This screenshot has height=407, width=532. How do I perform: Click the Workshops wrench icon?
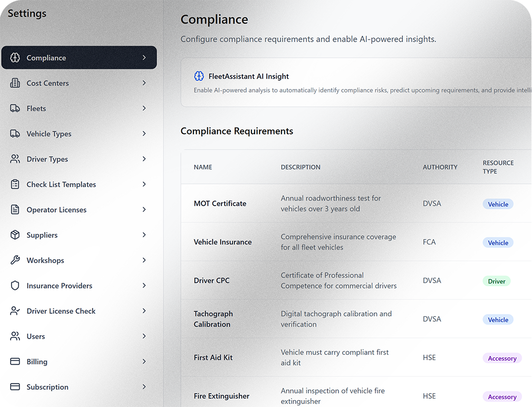[x=15, y=260]
